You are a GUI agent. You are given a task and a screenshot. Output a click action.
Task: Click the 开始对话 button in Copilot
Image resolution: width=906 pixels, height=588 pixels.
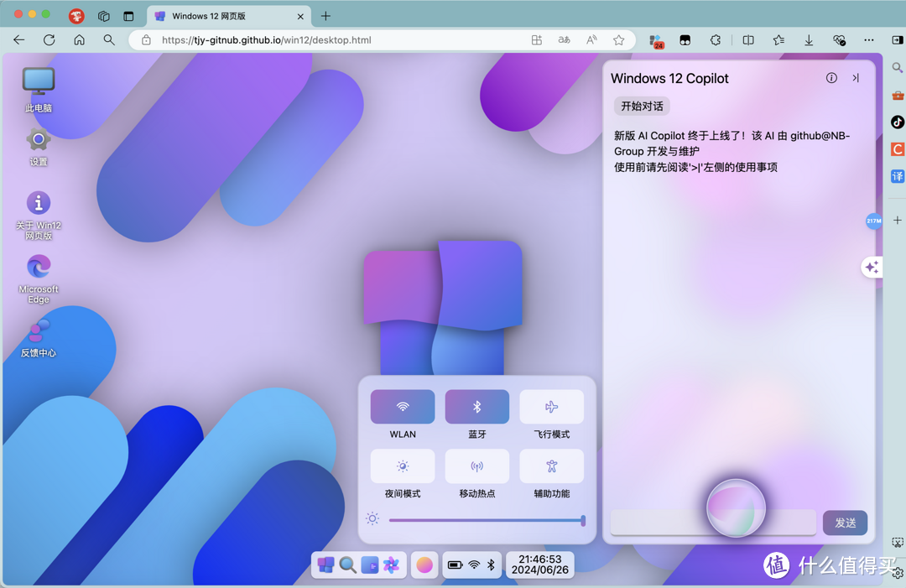642,107
